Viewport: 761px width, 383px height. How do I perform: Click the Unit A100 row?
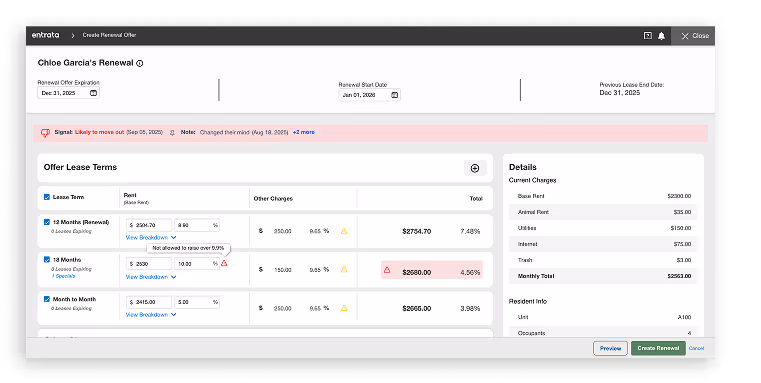point(603,317)
